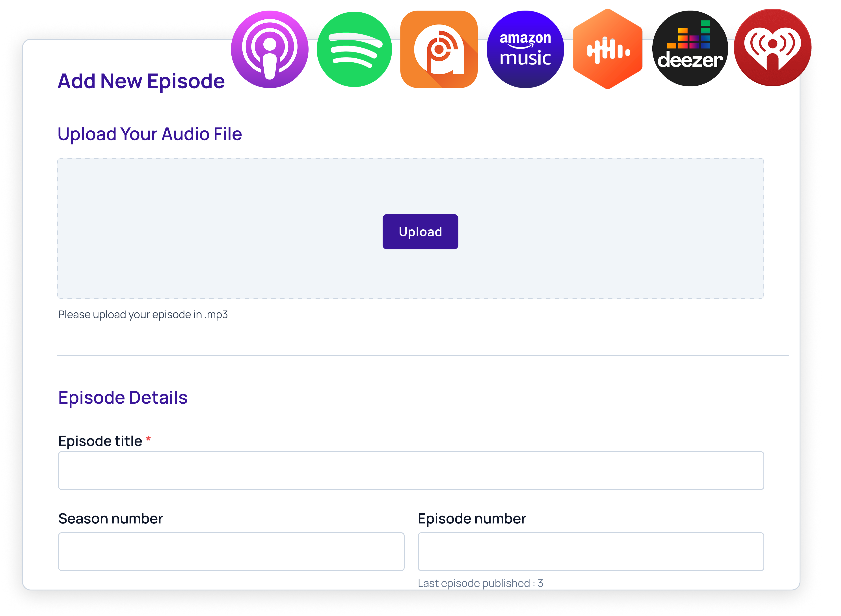Viewport: 841px width, 616px height.
Task: Focus the Episode title input field
Action: pos(411,471)
